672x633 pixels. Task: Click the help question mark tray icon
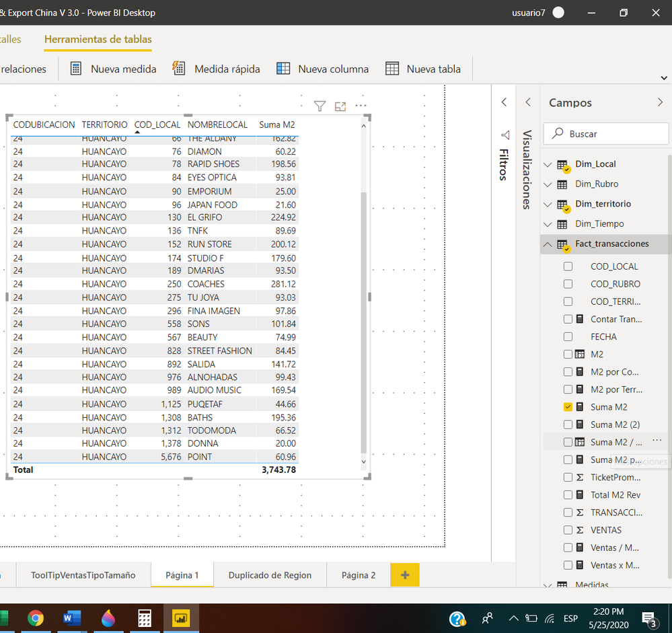(x=457, y=618)
